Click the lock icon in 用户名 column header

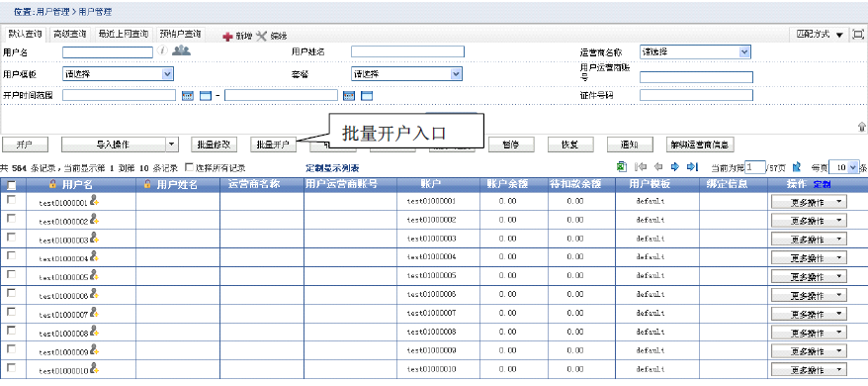(x=52, y=183)
